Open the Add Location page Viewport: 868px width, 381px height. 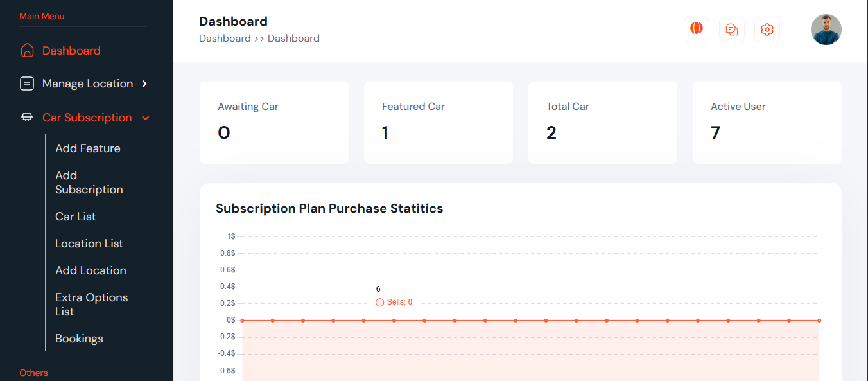click(x=91, y=270)
